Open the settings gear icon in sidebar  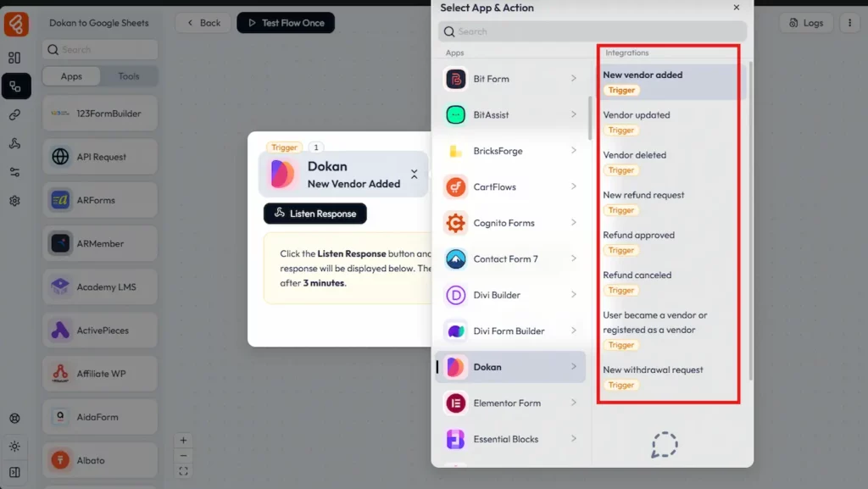coord(14,201)
